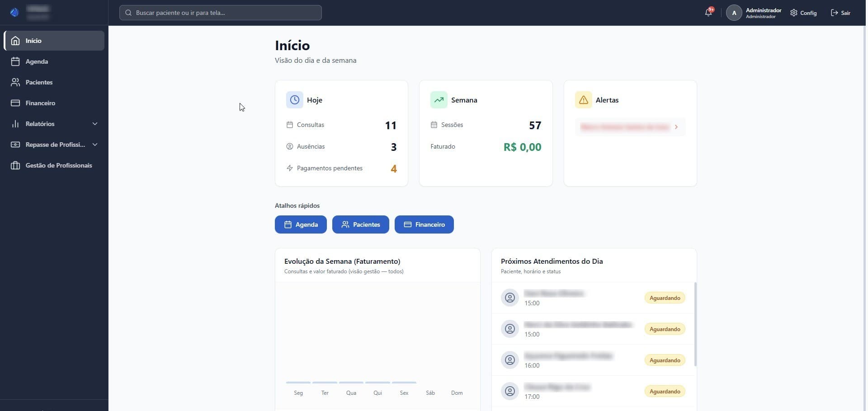Click the Sair logout icon

(835, 13)
